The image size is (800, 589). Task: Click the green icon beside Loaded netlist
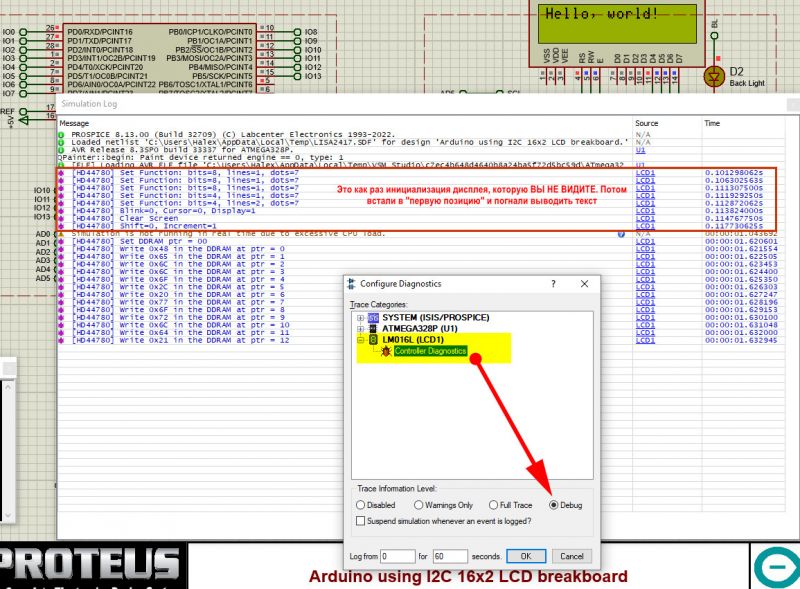61,142
